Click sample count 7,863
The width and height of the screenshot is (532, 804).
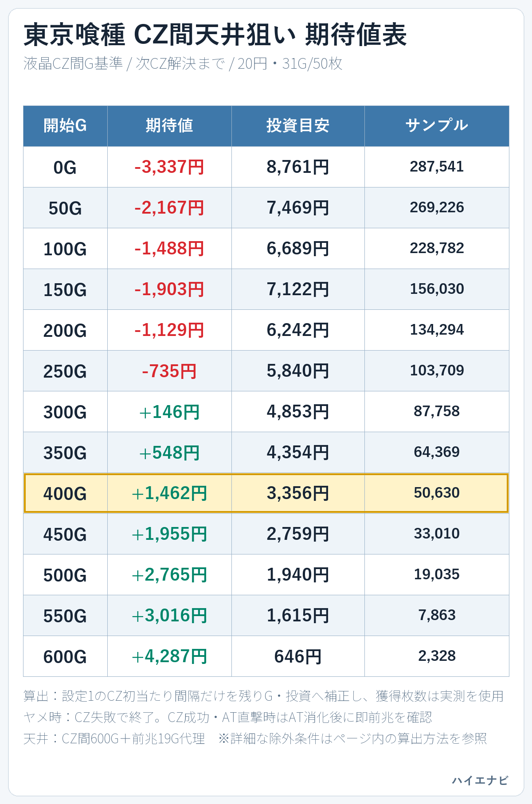click(437, 615)
